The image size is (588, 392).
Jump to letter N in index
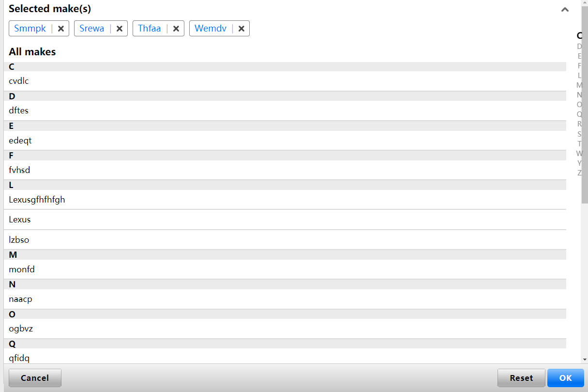pos(579,95)
